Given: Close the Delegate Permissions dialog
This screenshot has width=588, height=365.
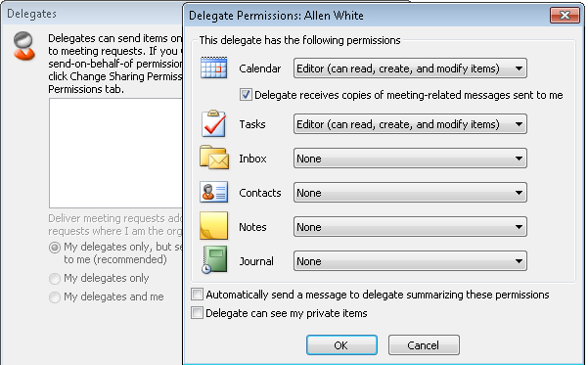Looking at the screenshot, I should [x=565, y=15].
